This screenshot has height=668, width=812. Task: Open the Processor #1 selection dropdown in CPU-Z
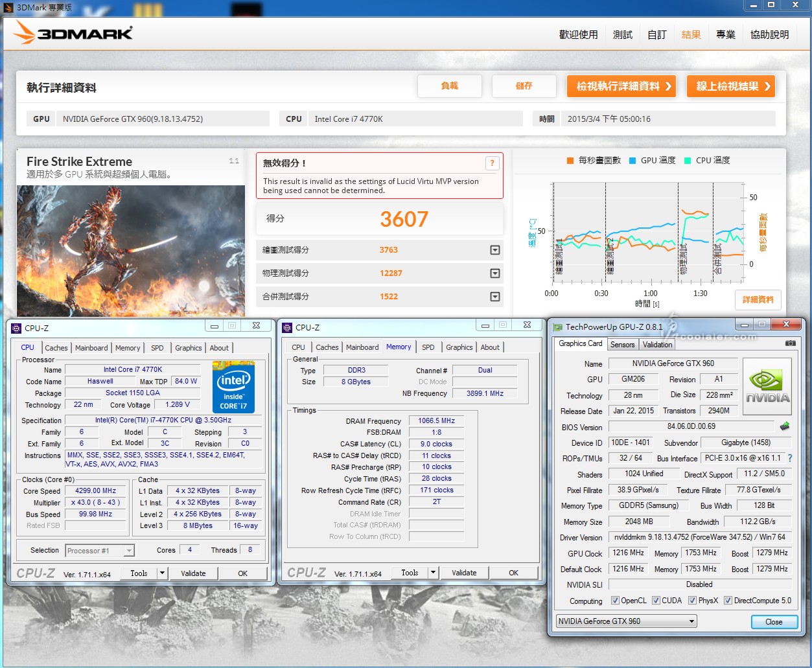point(100,551)
